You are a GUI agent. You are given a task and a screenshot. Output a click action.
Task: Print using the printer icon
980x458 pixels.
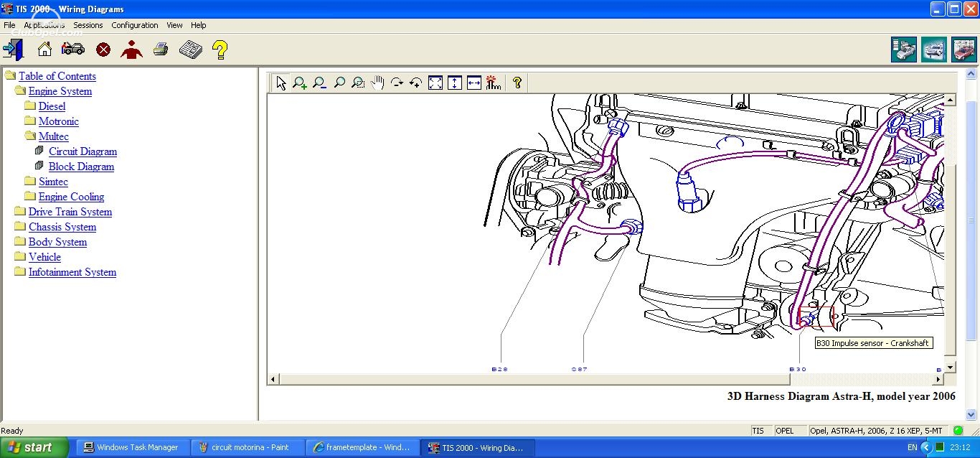point(161,50)
